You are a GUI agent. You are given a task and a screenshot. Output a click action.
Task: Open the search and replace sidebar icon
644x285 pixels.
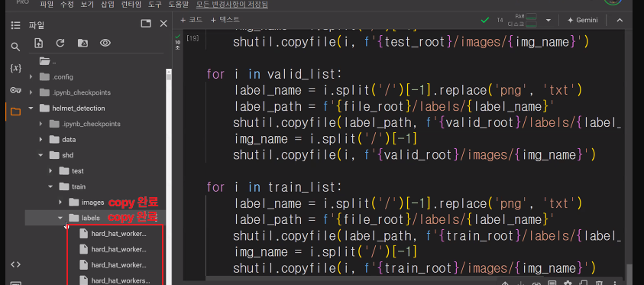coord(15,47)
